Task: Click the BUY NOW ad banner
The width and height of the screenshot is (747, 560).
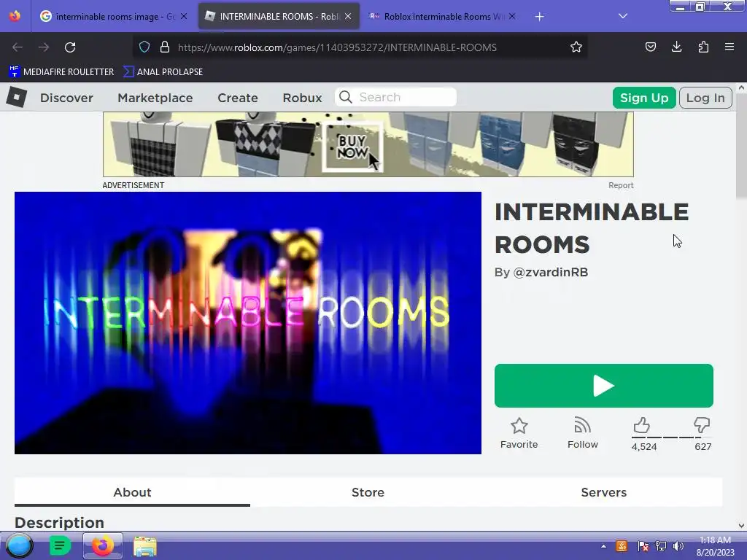Action: 368,144
